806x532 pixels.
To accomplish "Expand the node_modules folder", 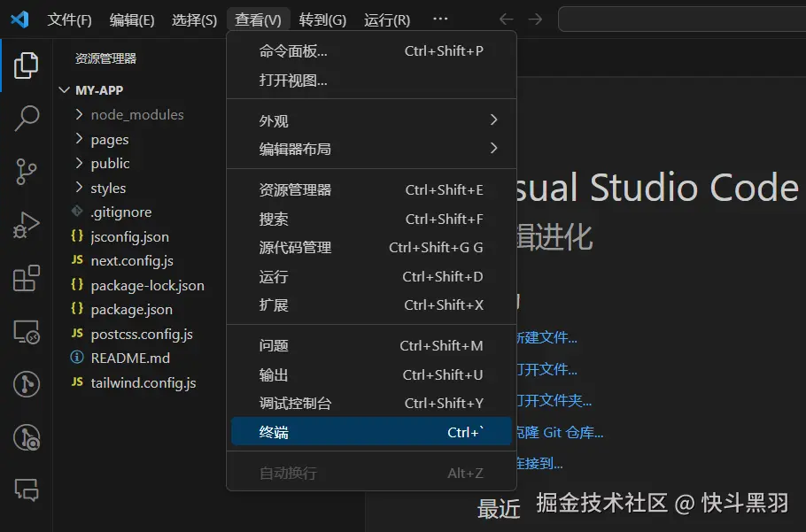I will pyautogui.click(x=79, y=114).
